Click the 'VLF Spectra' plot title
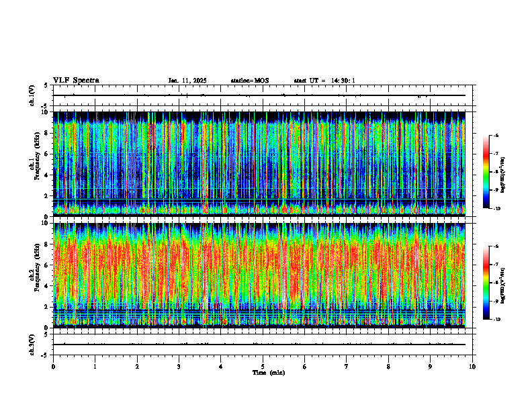This screenshot has height=411, width=532. tap(76, 81)
